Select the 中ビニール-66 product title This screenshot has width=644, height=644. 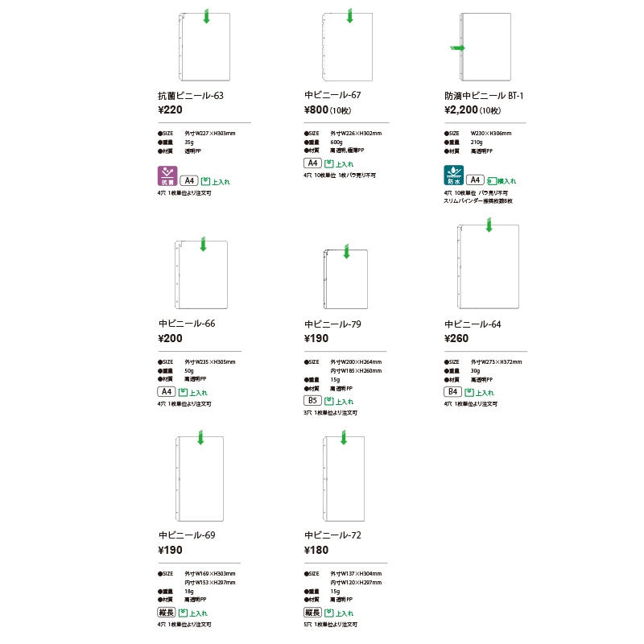[187, 324]
